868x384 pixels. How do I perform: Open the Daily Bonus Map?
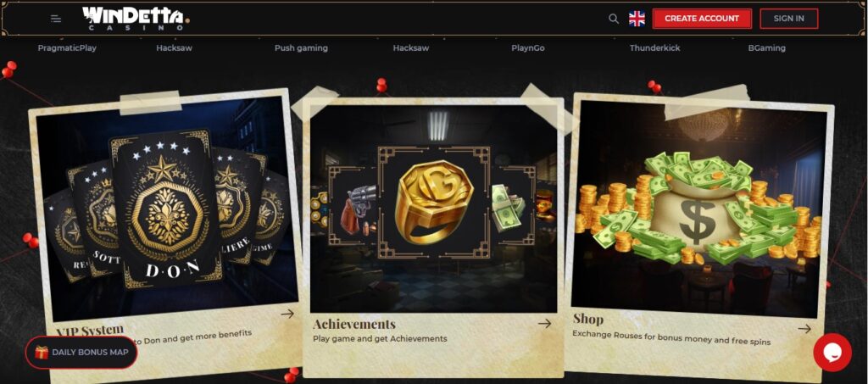point(81,353)
